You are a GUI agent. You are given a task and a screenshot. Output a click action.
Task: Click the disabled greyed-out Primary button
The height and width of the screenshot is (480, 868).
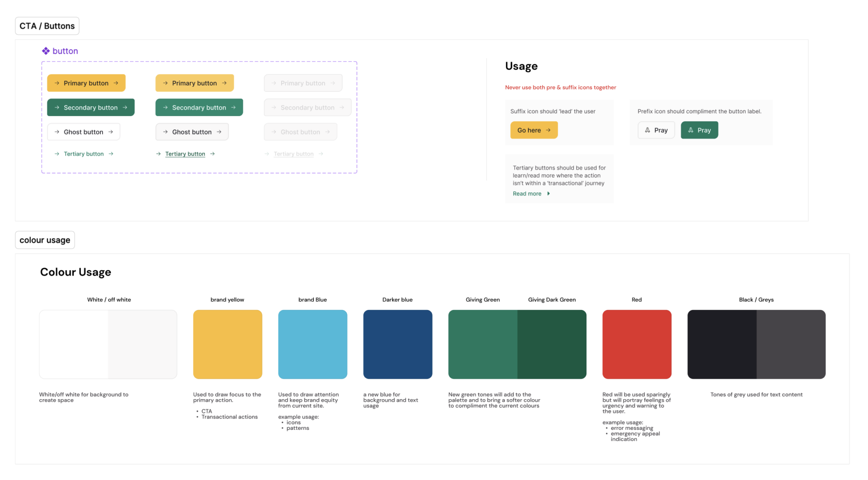coord(303,83)
